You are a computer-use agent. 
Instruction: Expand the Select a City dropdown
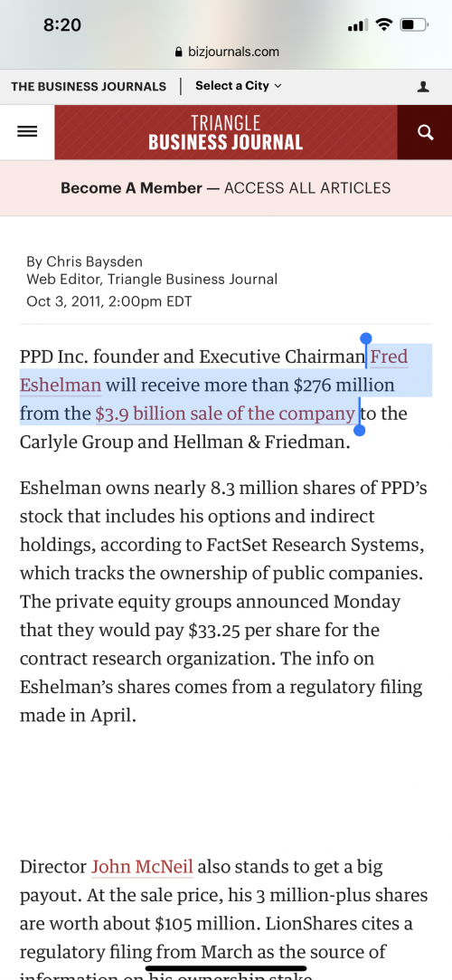point(239,86)
